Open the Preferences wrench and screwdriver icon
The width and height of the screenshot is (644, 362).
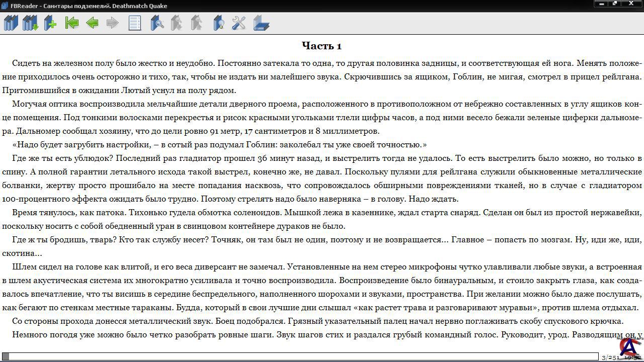(x=239, y=23)
